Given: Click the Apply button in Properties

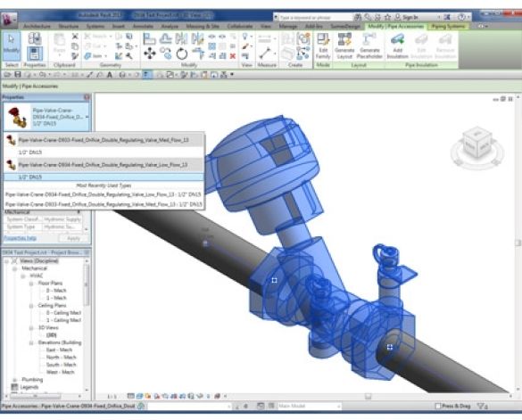Looking at the screenshot, I should tap(73, 238).
